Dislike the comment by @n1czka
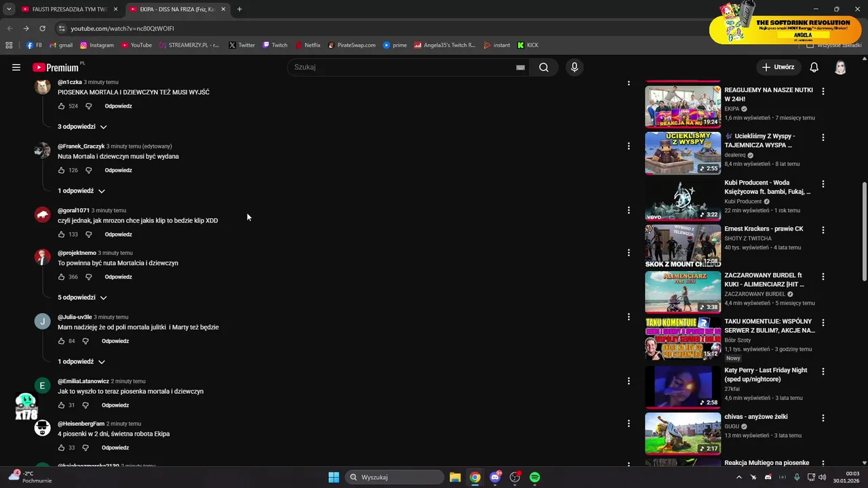Viewport: 868px width, 488px height. (88, 106)
